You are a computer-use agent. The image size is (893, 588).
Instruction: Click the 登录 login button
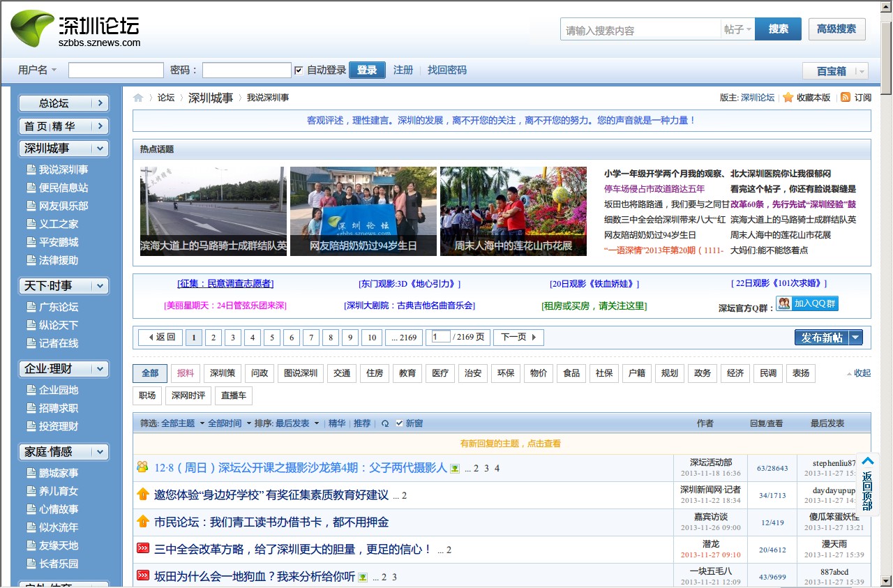point(367,70)
